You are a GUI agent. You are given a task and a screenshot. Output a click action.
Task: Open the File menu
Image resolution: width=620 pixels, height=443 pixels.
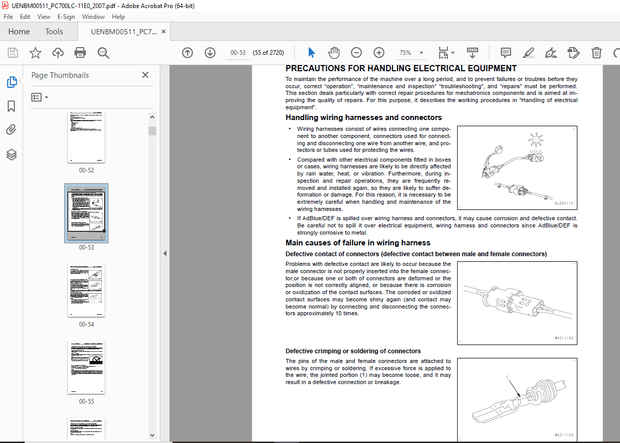pos(8,17)
